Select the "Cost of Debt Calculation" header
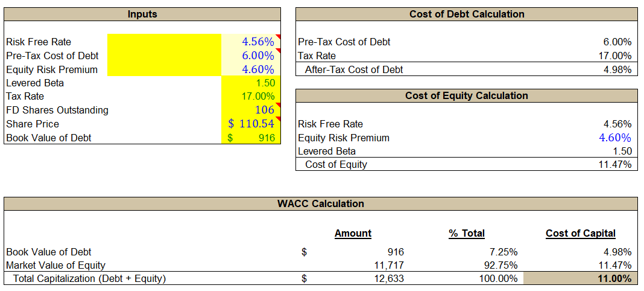The image size is (644, 291). 467,14
